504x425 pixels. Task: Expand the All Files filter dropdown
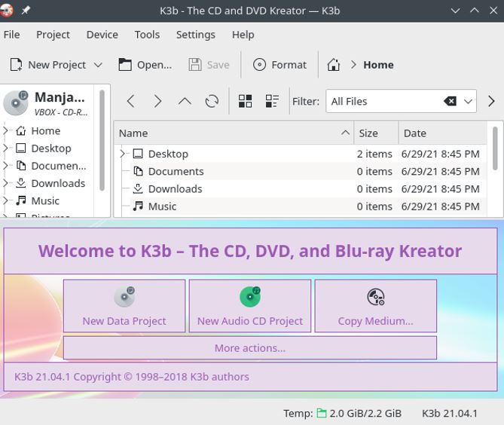point(469,101)
